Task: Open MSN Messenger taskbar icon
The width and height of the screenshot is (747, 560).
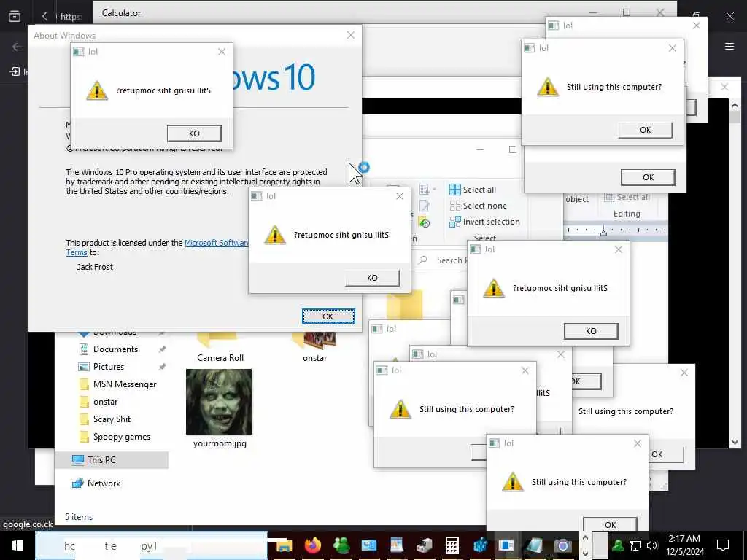Action: [341, 545]
